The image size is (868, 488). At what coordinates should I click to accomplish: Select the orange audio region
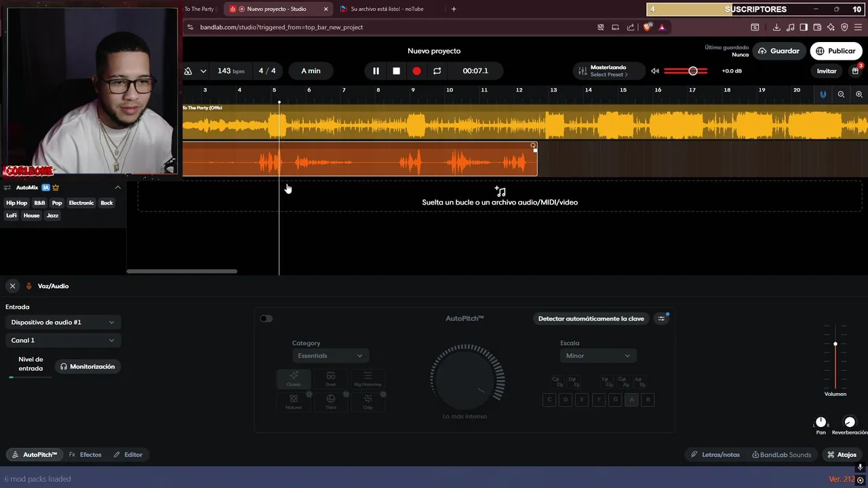[x=359, y=159]
